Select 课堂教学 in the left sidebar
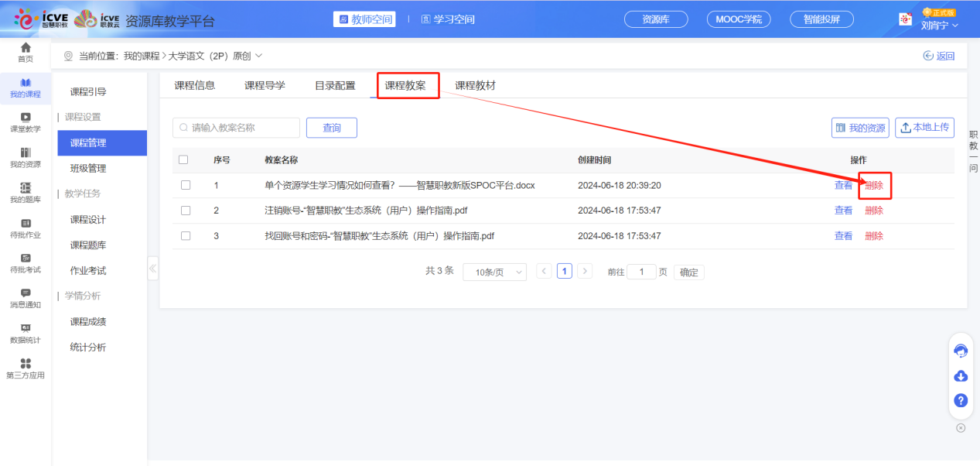 25,122
